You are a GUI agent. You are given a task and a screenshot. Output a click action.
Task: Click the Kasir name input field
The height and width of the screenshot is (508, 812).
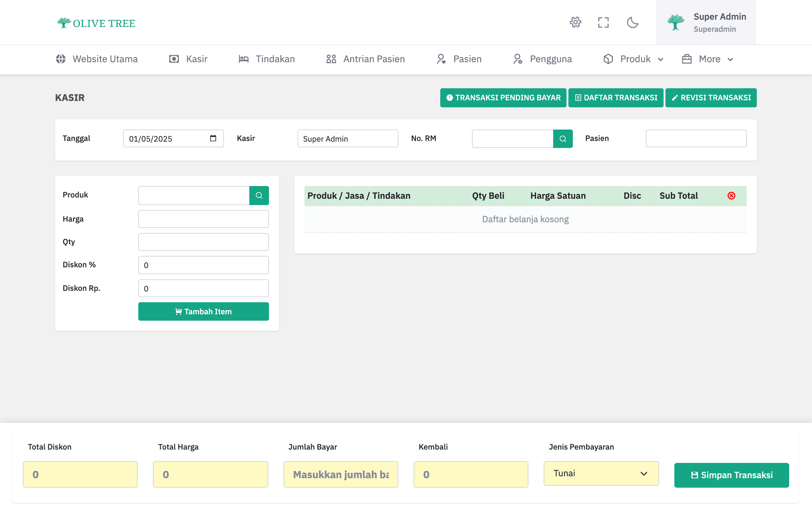tap(348, 138)
